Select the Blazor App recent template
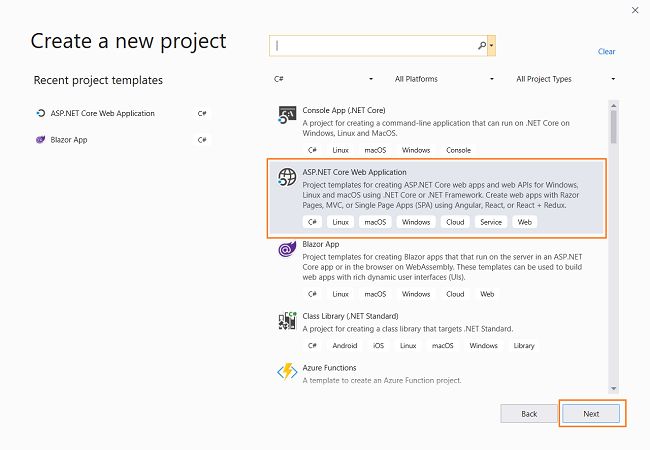The image size is (650, 450). (x=123, y=140)
